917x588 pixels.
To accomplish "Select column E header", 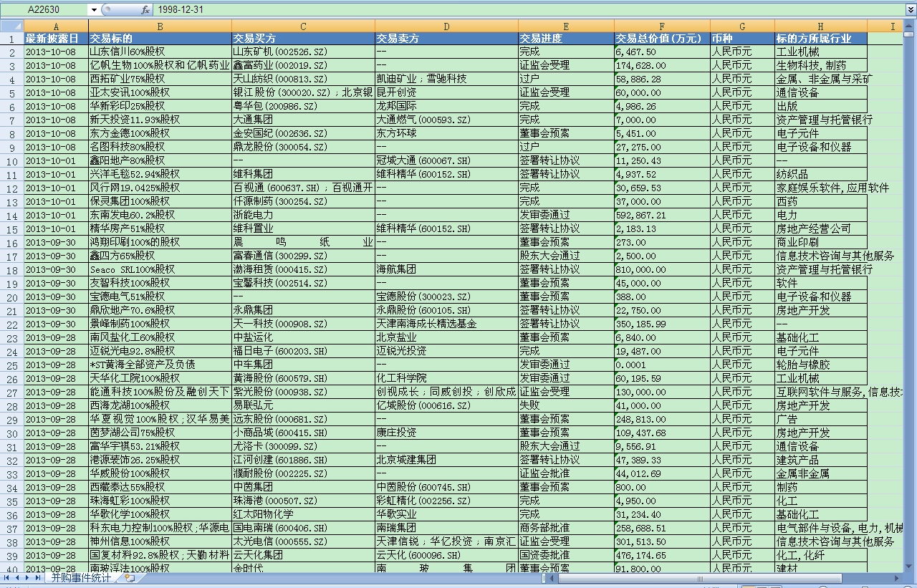I will (x=566, y=26).
